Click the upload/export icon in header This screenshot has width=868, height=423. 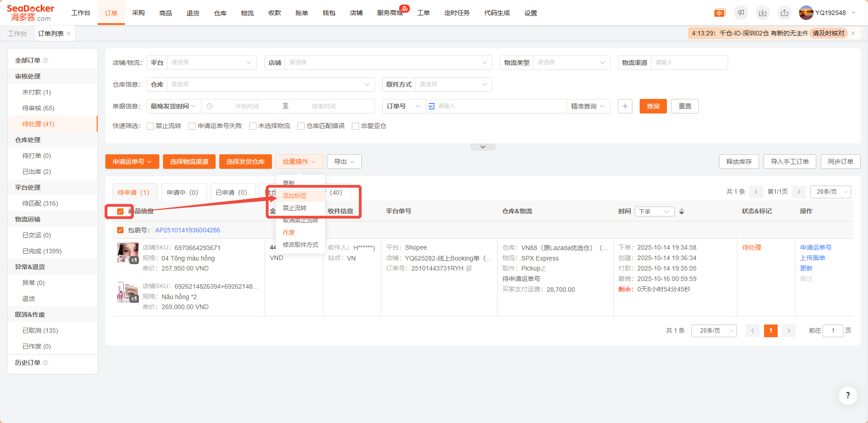(x=784, y=13)
